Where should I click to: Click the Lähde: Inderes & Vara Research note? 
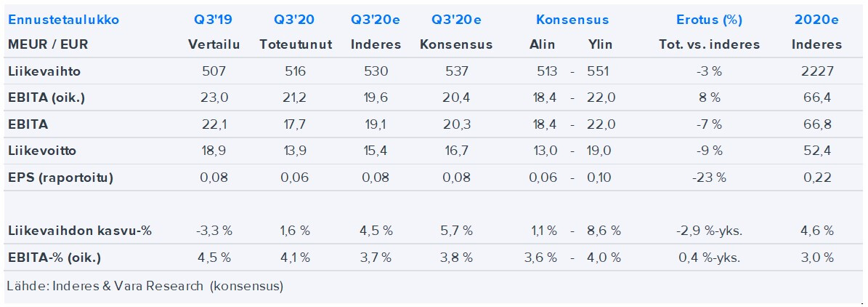[145, 286]
